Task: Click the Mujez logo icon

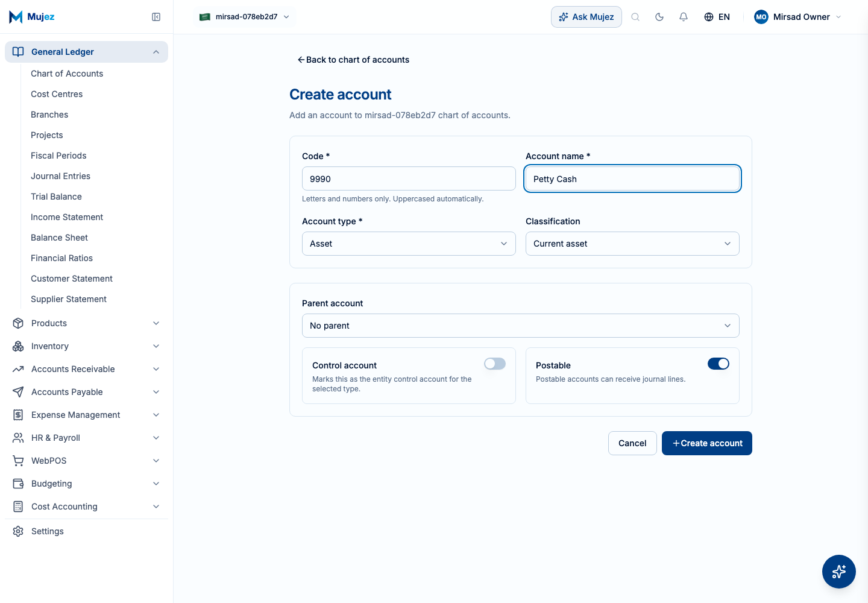Action: 16,17
